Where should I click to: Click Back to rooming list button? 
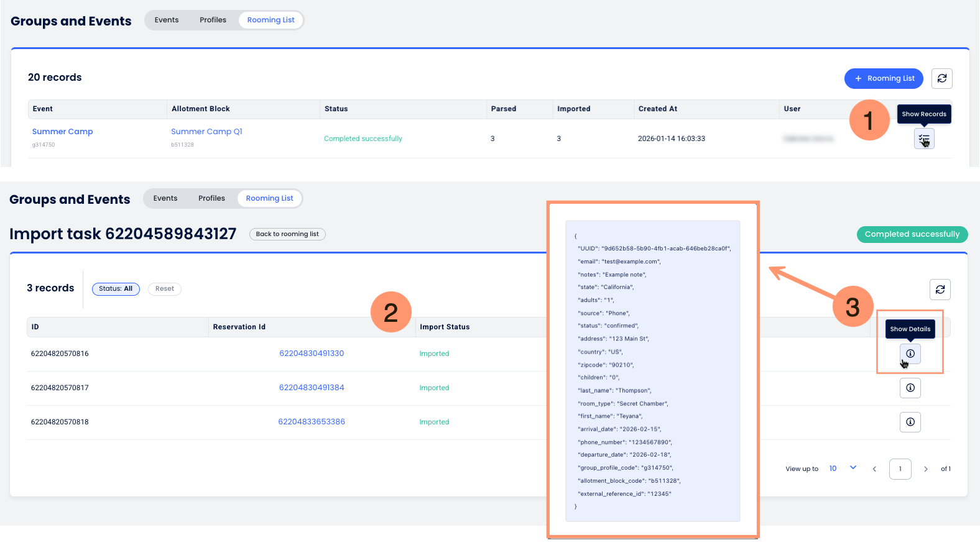[287, 234]
